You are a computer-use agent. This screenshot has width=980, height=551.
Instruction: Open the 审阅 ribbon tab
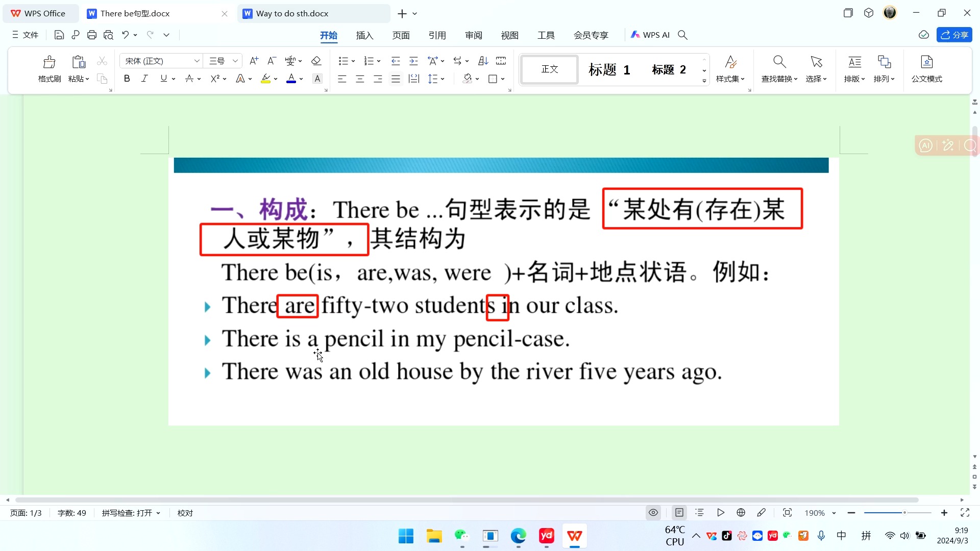coord(474,35)
